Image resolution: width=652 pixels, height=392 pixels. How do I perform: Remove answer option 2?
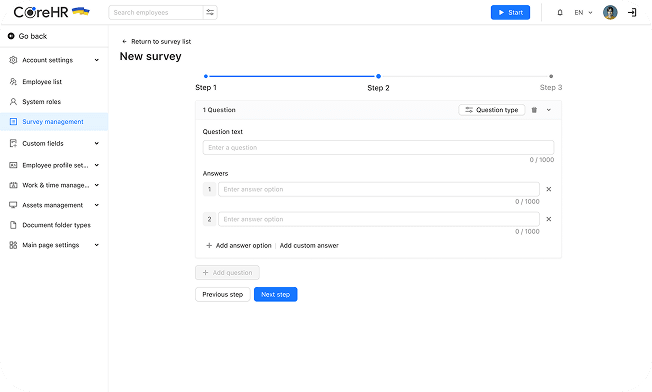549,219
